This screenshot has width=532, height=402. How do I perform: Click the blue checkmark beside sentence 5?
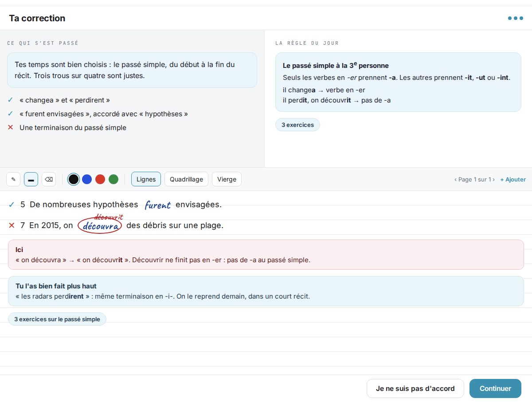point(12,205)
